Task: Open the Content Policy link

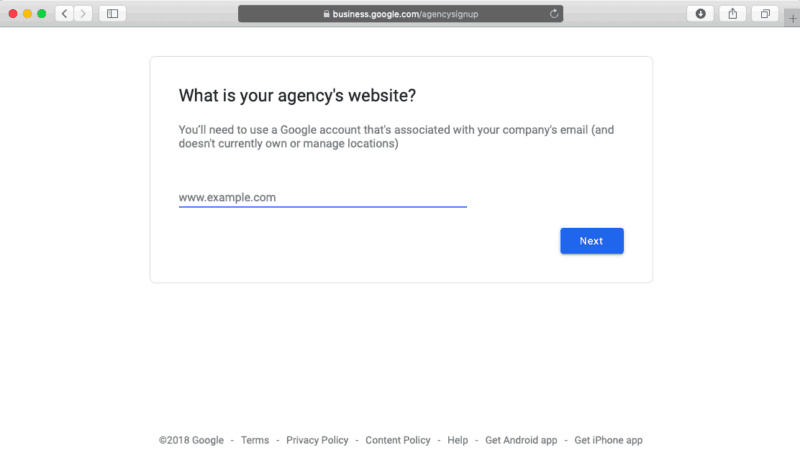Action: coord(398,440)
